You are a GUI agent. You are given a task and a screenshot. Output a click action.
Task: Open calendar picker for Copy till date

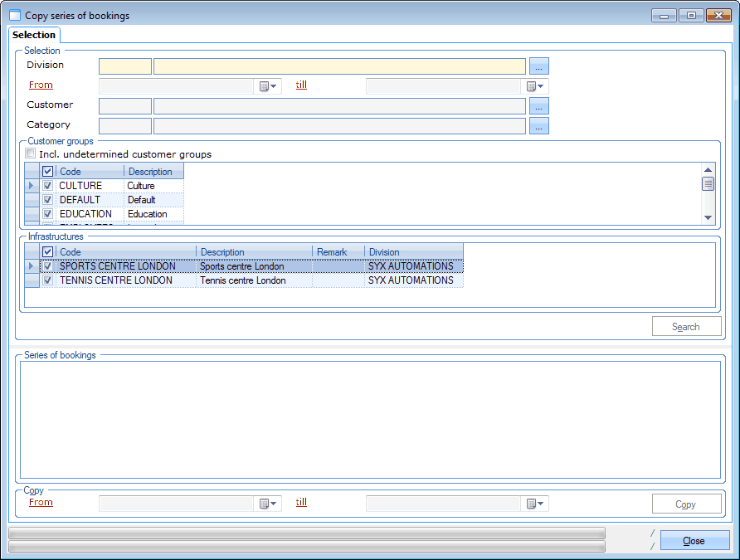point(535,504)
